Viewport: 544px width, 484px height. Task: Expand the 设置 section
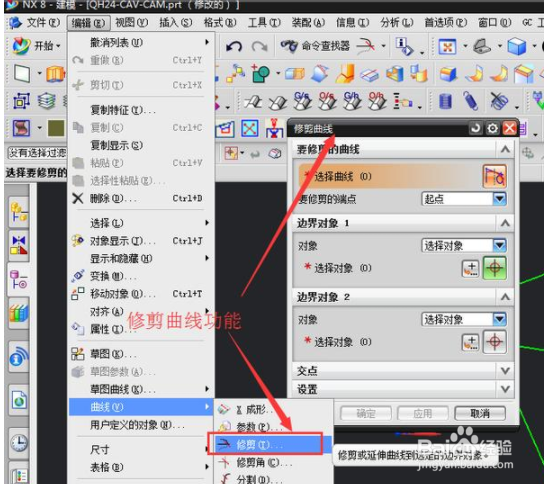pos(505,389)
